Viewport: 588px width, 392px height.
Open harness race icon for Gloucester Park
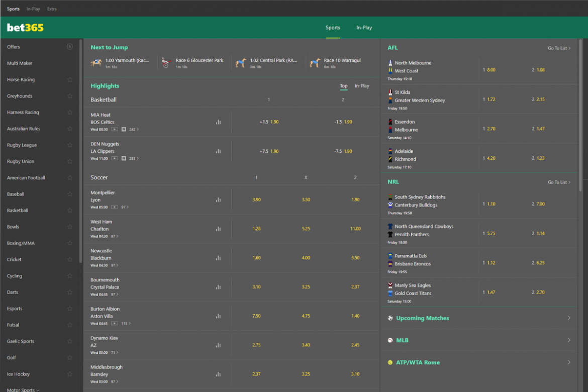tap(166, 63)
